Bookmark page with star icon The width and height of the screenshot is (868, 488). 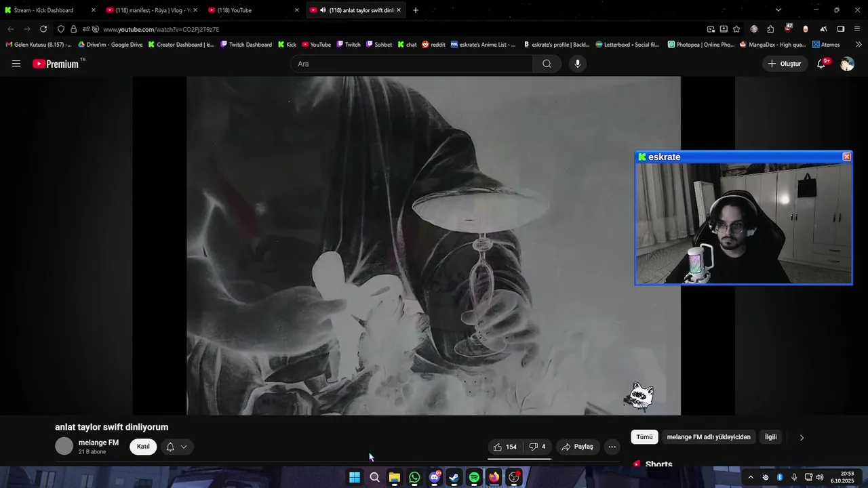[736, 29]
